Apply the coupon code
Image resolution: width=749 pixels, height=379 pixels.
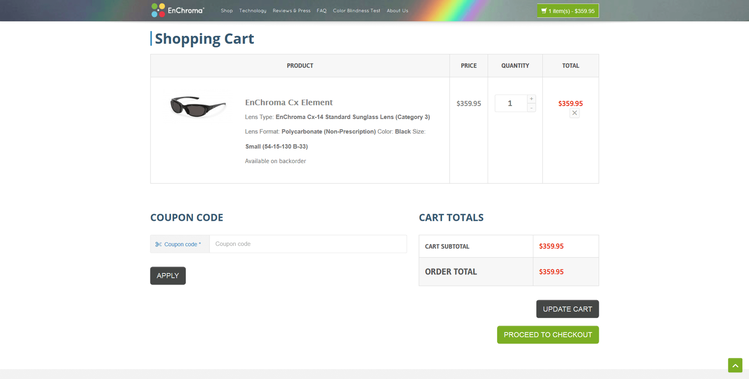(x=168, y=276)
